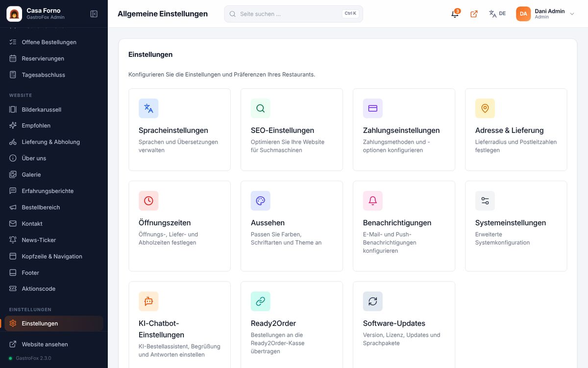
Task: Open Erfahrungsberichte in the sidebar
Action: click(x=54, y=191)
